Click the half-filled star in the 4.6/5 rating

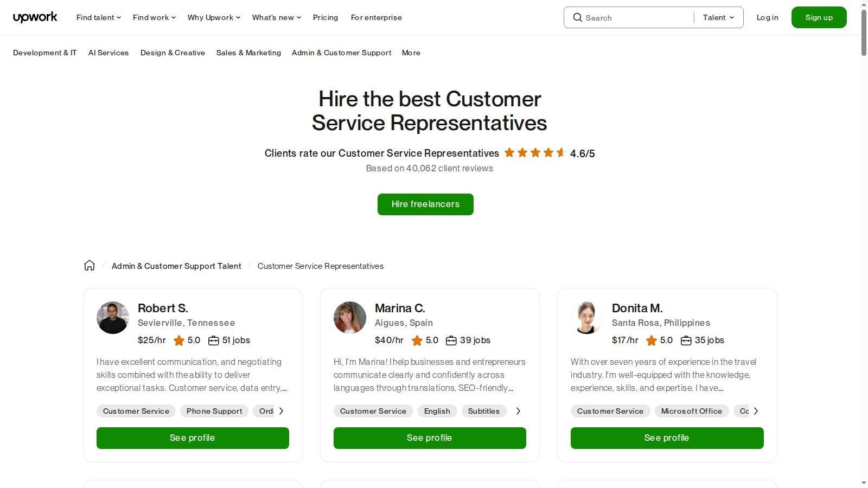pos(560,153)
